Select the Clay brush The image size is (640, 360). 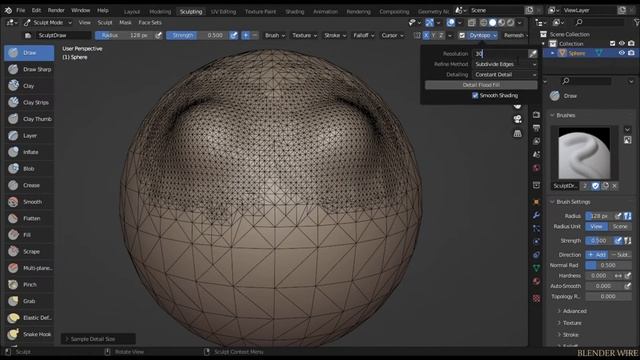[x=29, y=86]
